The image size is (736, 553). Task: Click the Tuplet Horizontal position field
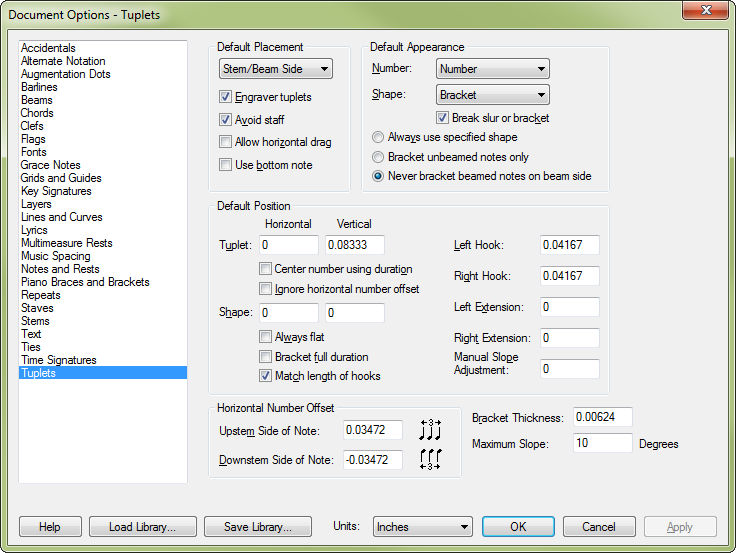tap(289, 245)
